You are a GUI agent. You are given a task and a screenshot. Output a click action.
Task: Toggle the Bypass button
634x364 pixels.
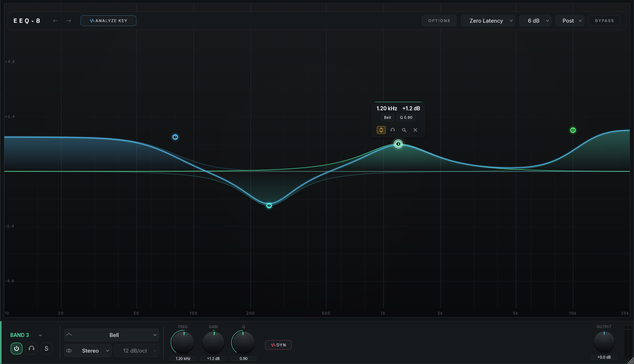(x=604, y=21)
